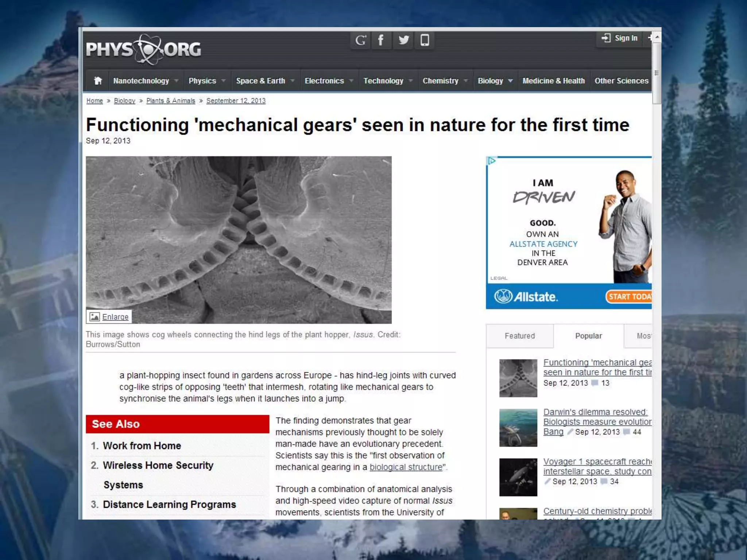
Task: Click the page's vertical scrollbar thumb
Action: (656, 73)
